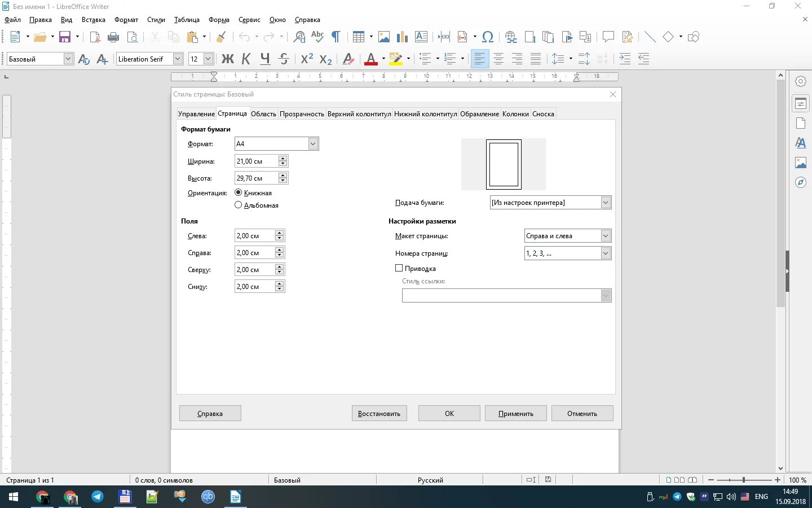Screen dimensions: 812x508
Task: Open Print Preview from toolbar
Action: (133, 37)
